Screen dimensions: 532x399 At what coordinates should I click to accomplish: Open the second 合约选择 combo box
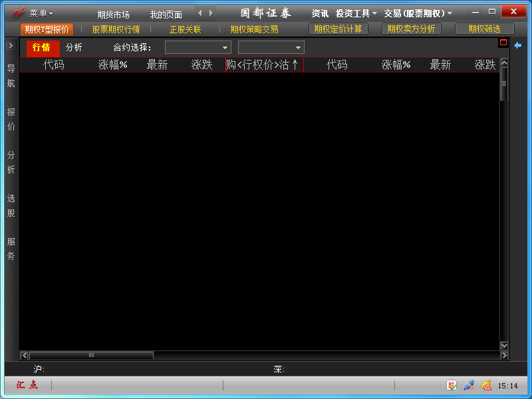coord(271,47)
